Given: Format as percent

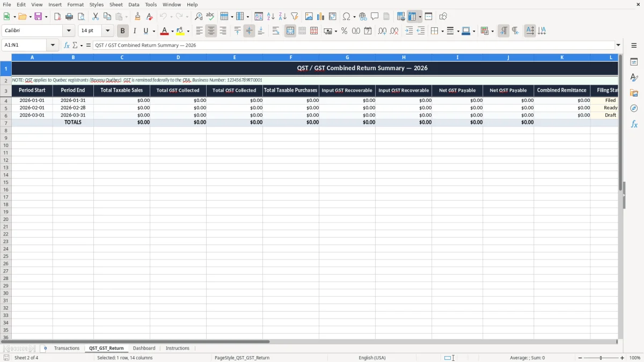Looking at the screenshot, I should click(344, 31).
